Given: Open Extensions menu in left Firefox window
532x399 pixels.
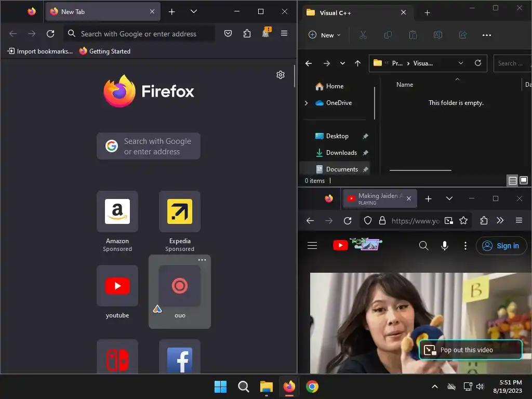Looking at the screenshot, I should (247, 33).
